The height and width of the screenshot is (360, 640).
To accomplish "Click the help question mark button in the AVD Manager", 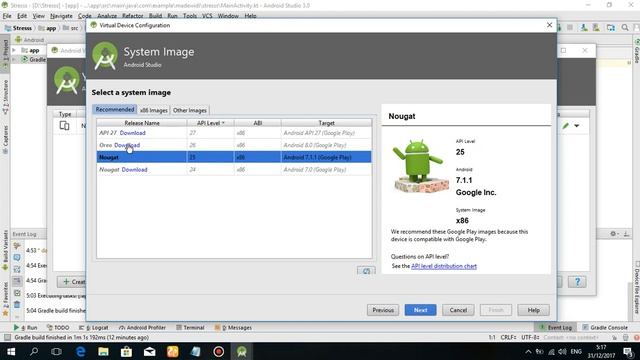I will [x=577, y=282].
